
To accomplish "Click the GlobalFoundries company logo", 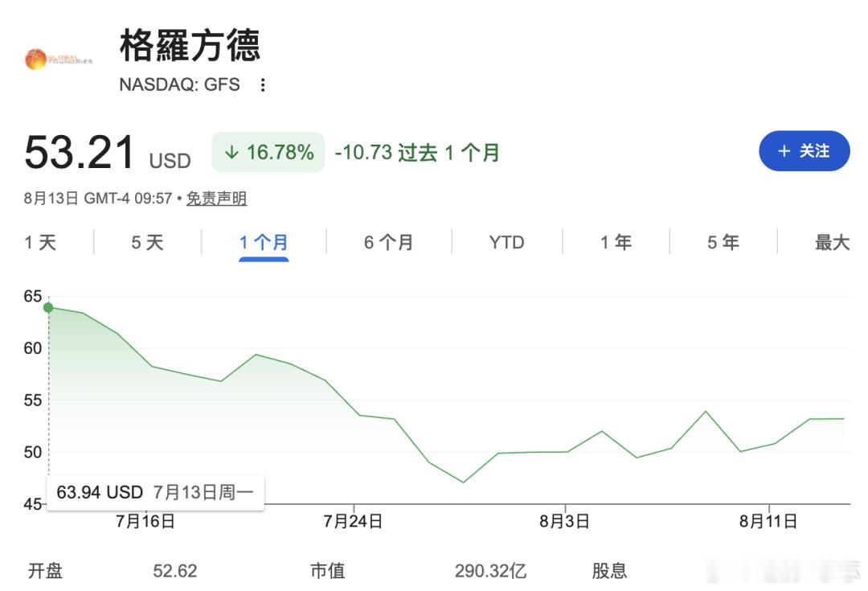I will pyautogui.click(x=59, y=60).
